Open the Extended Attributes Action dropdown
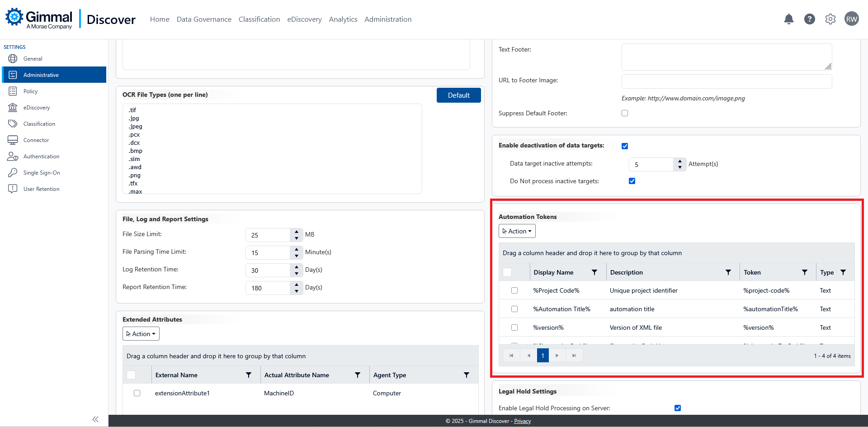The height and width of the screenshot is (427, 868). coord(141,334)
